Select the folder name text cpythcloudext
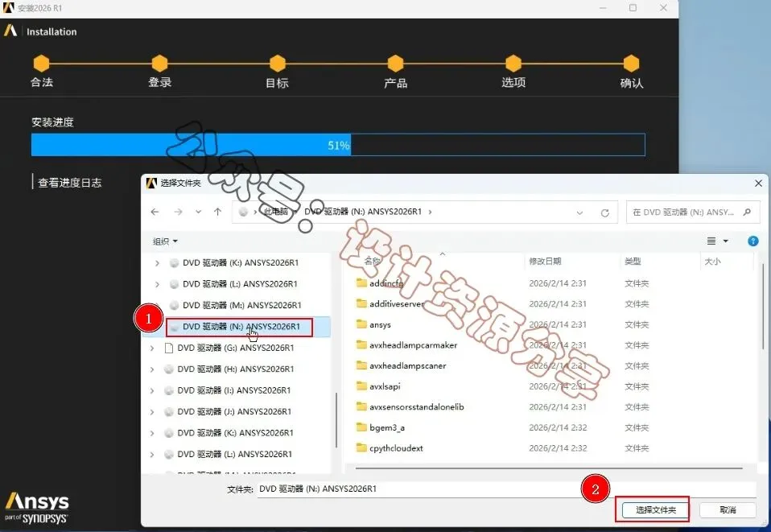Screen dimensions: 771x532 coord(396,448)
